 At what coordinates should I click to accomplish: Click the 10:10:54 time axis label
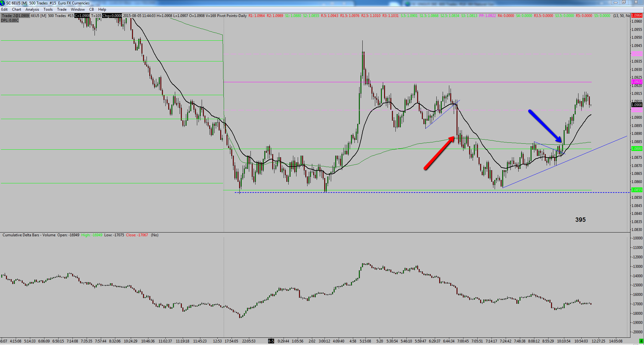tap(564, 341)
